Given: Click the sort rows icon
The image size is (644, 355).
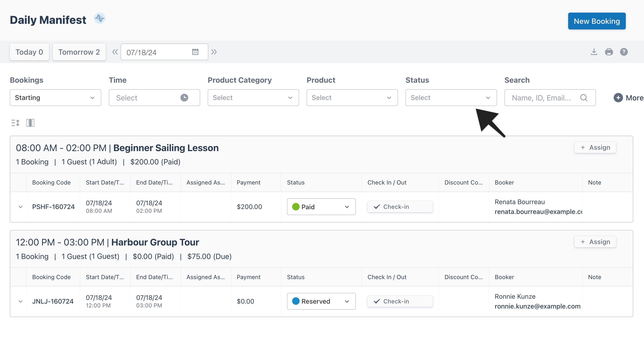Looking at the screenshot, I should pyautogui.click(x=15, y=123).
